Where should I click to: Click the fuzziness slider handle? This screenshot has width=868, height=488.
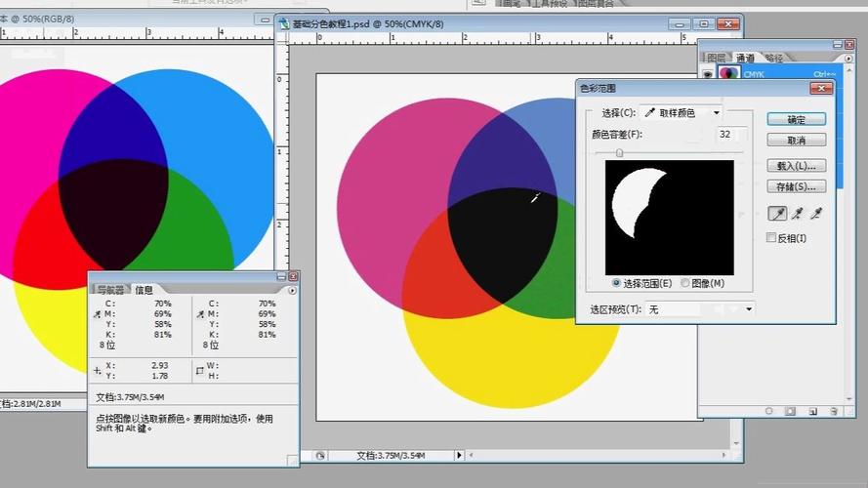pos(619,152)
